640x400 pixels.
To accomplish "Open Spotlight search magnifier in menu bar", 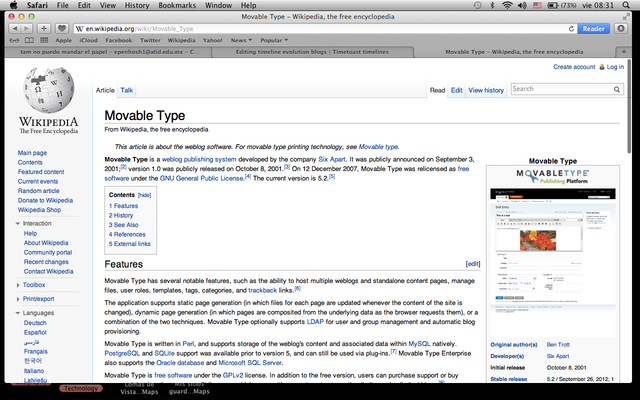I will tap(626, 5).
